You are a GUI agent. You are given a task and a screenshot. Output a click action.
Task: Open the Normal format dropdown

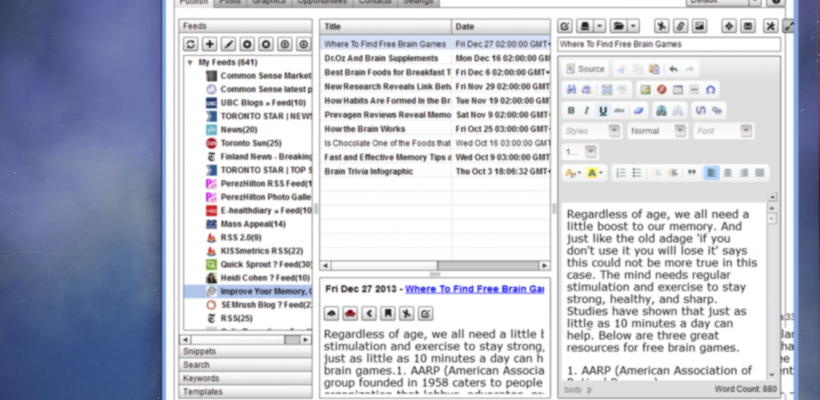[658, 131]
